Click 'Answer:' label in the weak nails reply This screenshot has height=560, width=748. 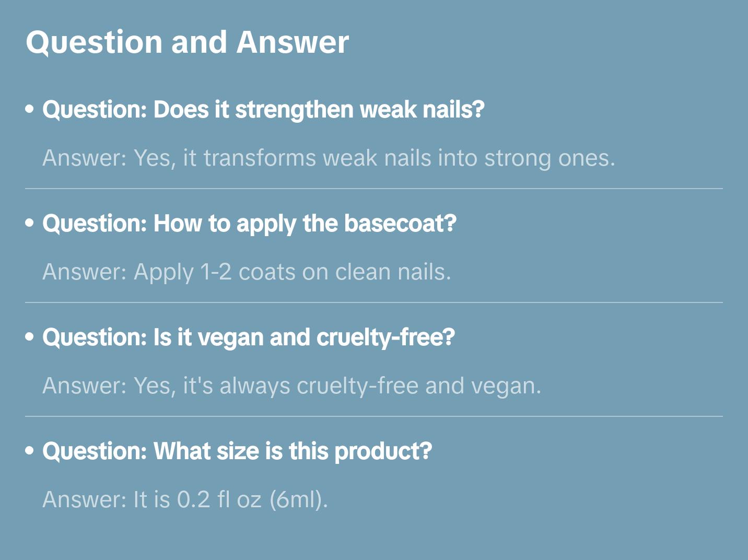pos(84,158)
